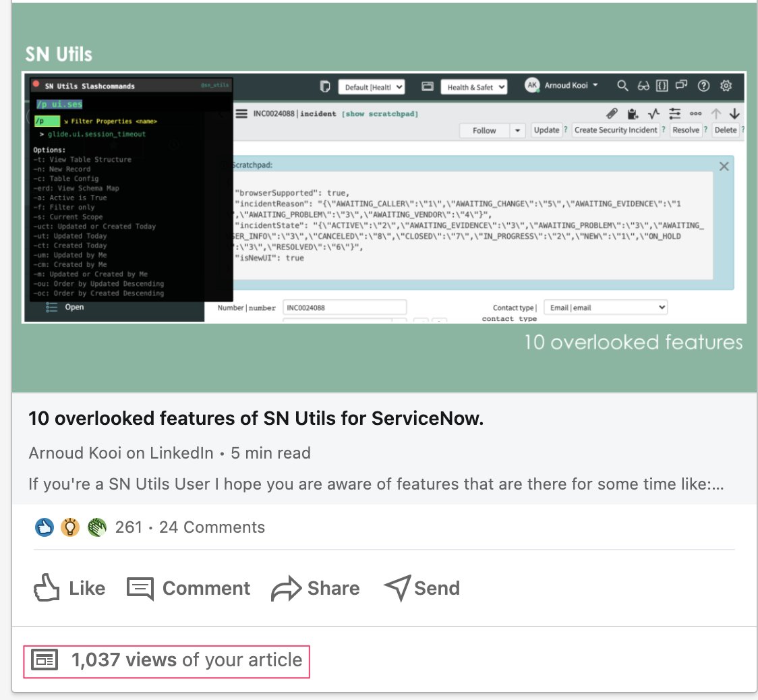The height and width of the screenshot is (700, 758).
Task: Close the Scratchpad panel
Action: (724, 166)
